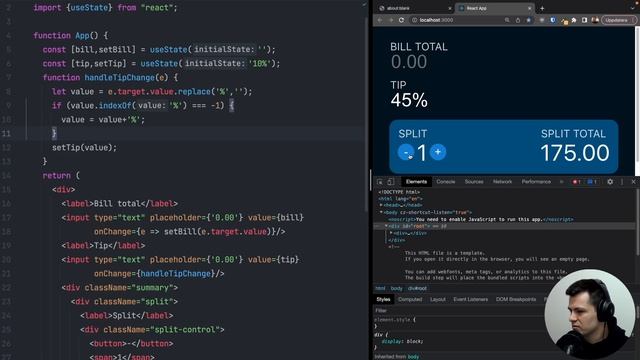The height and width of the screenshot is (360, 640).
Task: Click the webcam overlay thumbnail
Action: click(x=589, y=314)
